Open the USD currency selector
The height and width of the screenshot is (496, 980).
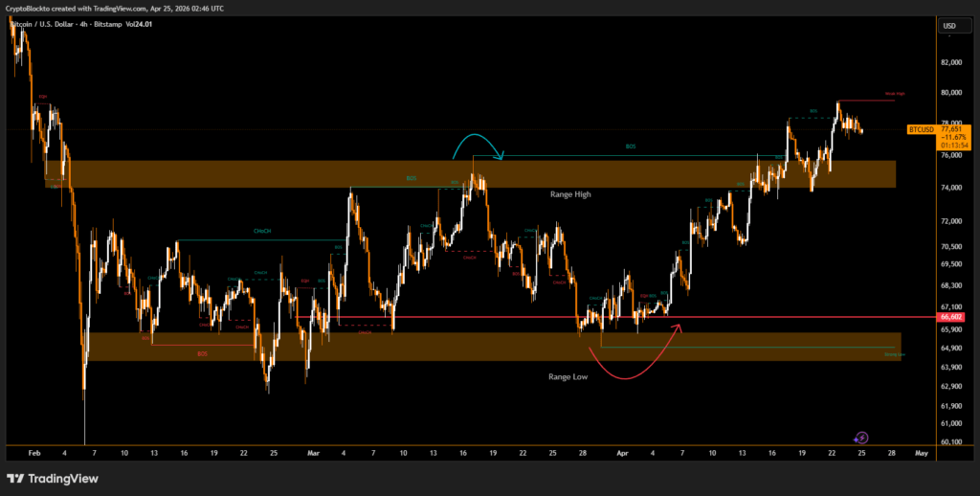pos(949,26)
